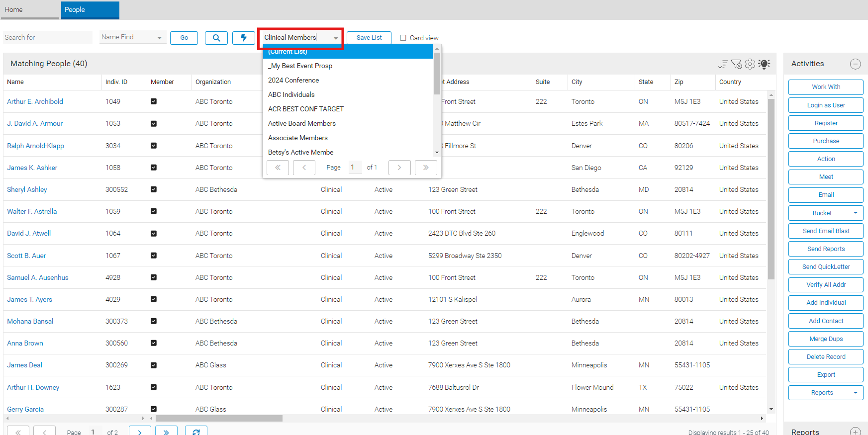
Task: Toggle Member checkbox for Sheryl Ashley
Action: [154, 189]
